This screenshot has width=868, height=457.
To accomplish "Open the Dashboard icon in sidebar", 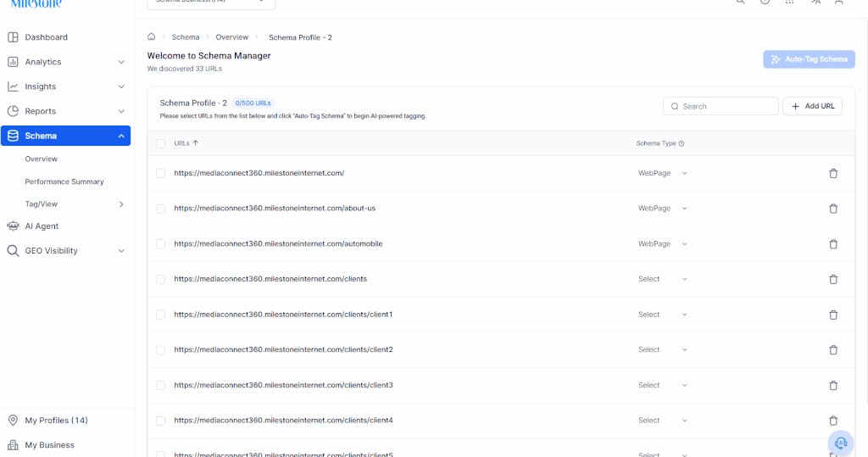I will pos(13,37).
